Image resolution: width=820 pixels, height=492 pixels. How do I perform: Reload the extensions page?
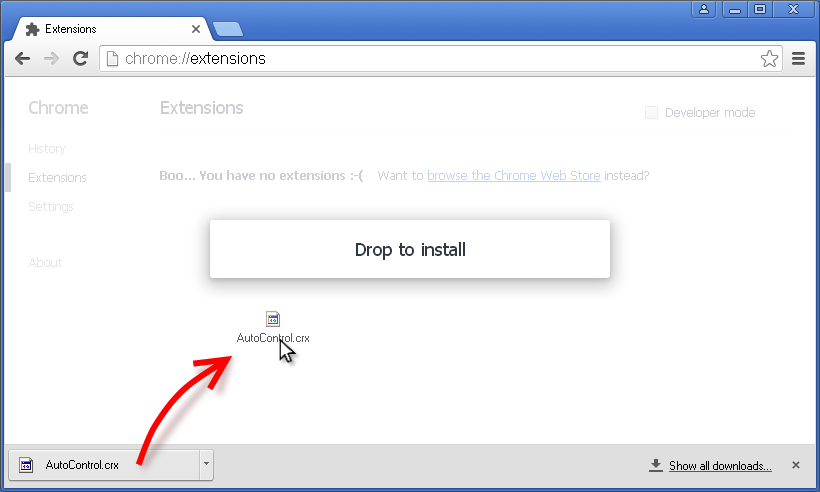point(80,59)
